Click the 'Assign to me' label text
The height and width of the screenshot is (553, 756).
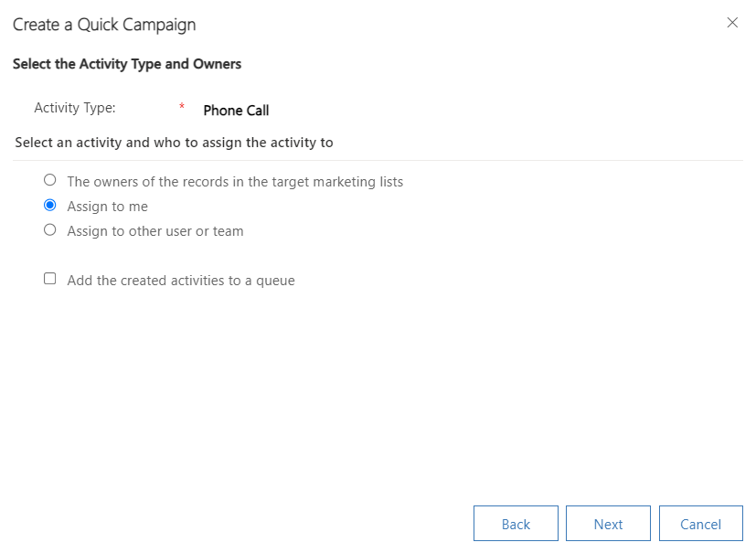tap(107, 207)
